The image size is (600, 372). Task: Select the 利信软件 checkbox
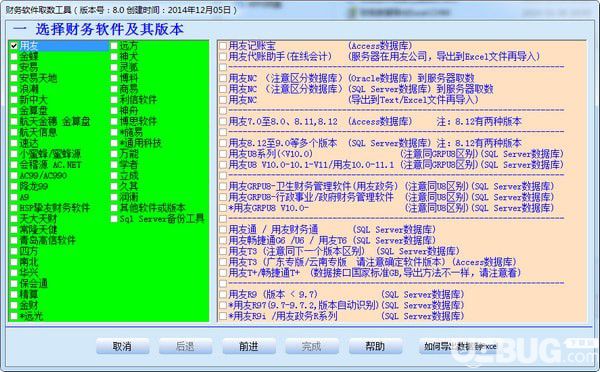pos(114,100)
